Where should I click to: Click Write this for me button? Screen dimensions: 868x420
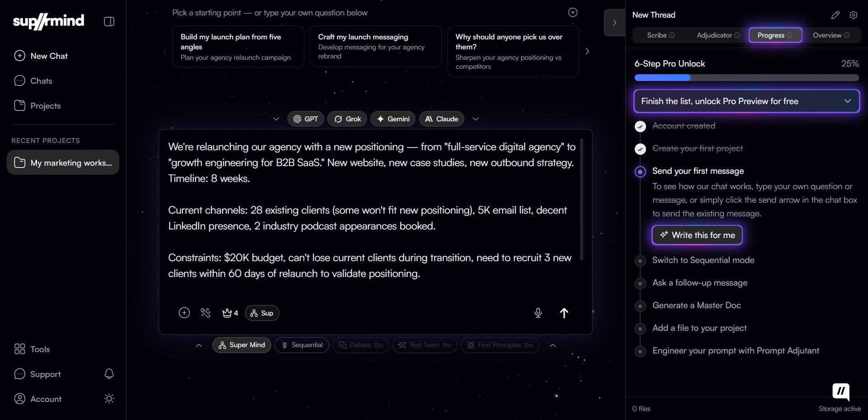pyautogui.click(x=697, y=235)
